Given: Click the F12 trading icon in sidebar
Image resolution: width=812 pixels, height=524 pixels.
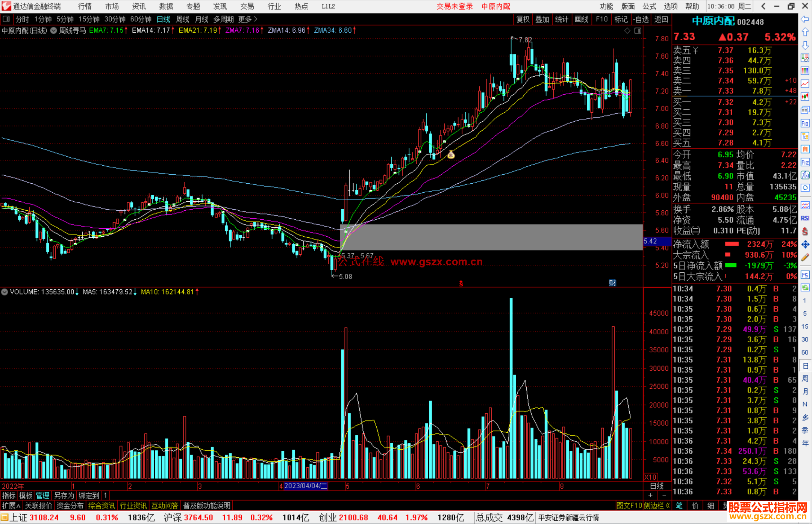Looking at the screenshot, I should click(x=805, y=162).
